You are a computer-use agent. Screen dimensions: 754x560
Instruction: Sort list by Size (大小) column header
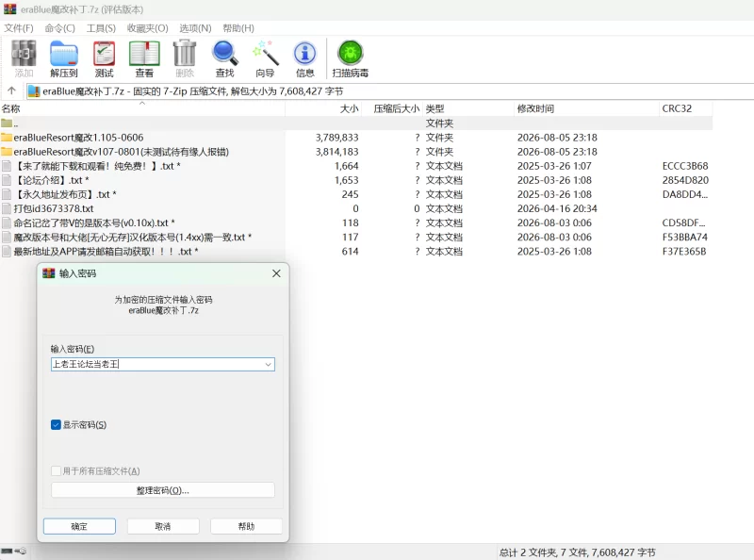pos(323,108)
